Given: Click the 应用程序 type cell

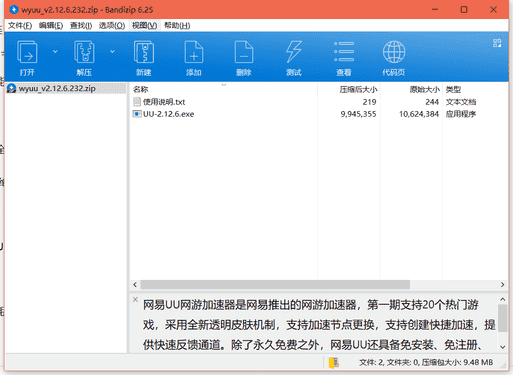Looking at the screenshot, I should [x=461, y=114].
